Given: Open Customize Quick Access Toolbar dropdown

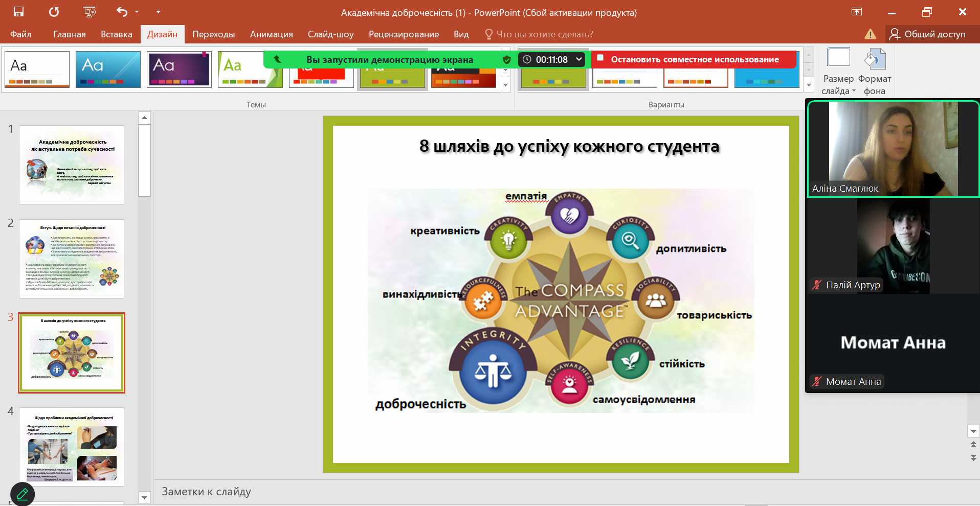Looking at the screenshot, I should 158,12.
